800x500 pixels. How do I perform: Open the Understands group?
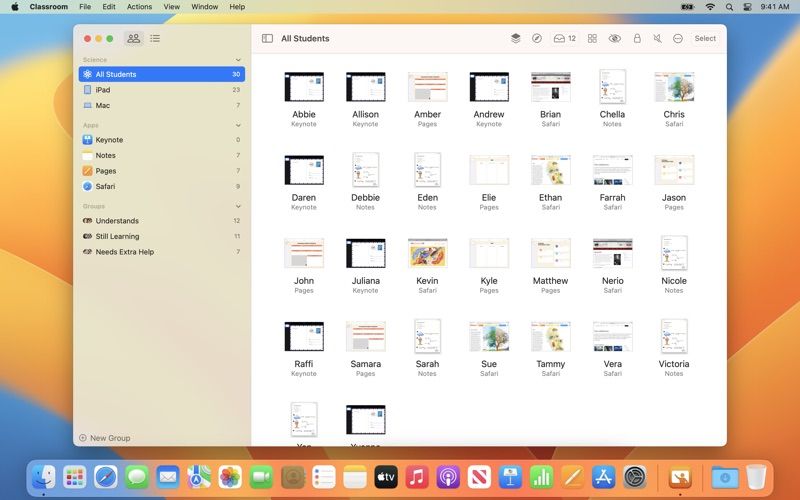162,221
